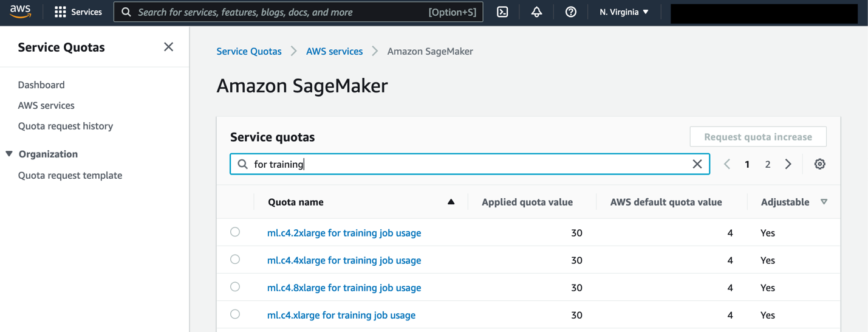868x332 pixels.
Task: Select the ml.c4.8xlarge quota radio button
Action: point(235,287)
